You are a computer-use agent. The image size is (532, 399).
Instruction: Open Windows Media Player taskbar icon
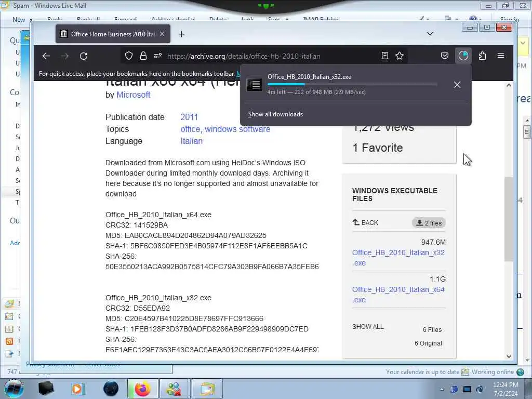coord(78,389)
